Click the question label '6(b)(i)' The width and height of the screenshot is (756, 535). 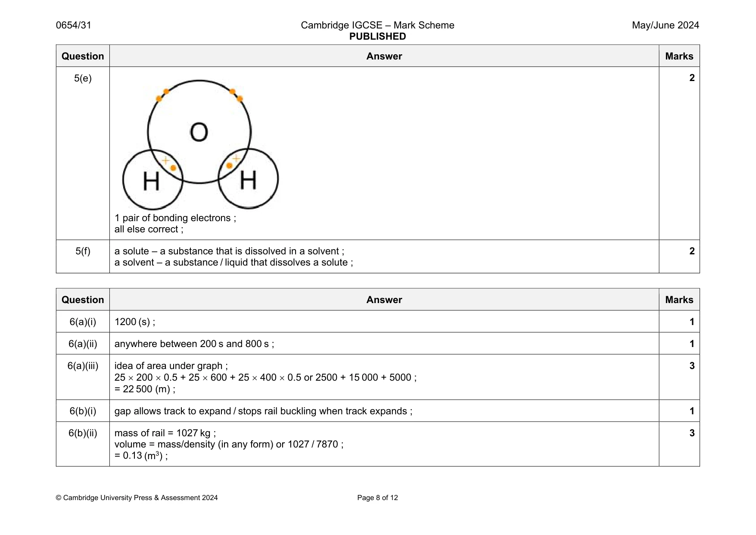click(x=83, y=411)
